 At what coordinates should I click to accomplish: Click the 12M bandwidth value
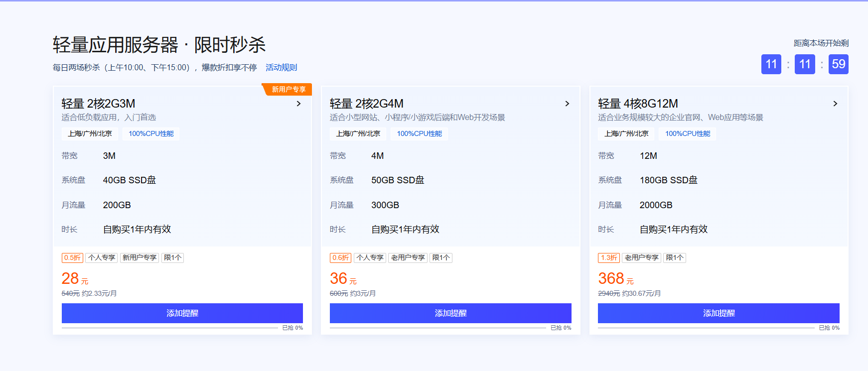(x=648, y=156)
